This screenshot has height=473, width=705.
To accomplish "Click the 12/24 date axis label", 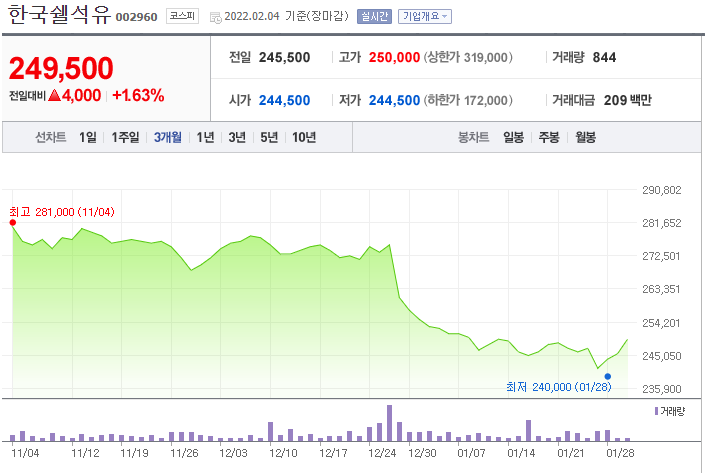I will 382,453.
